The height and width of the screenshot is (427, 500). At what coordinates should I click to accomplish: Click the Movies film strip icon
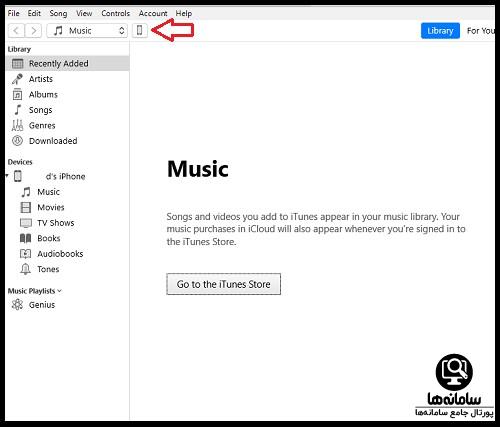click(26, 207)
